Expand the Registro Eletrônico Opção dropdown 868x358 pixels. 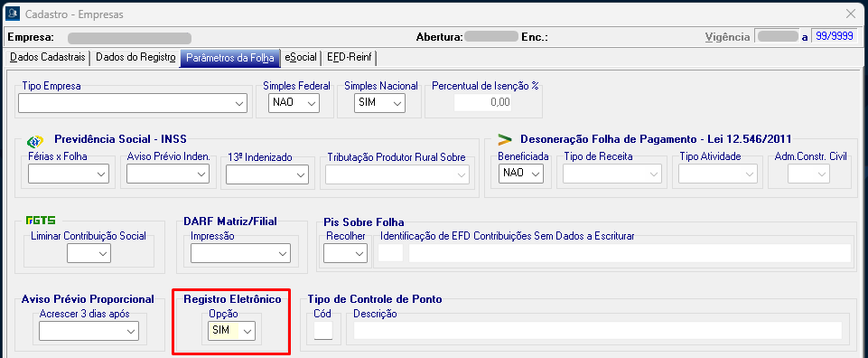231,331
